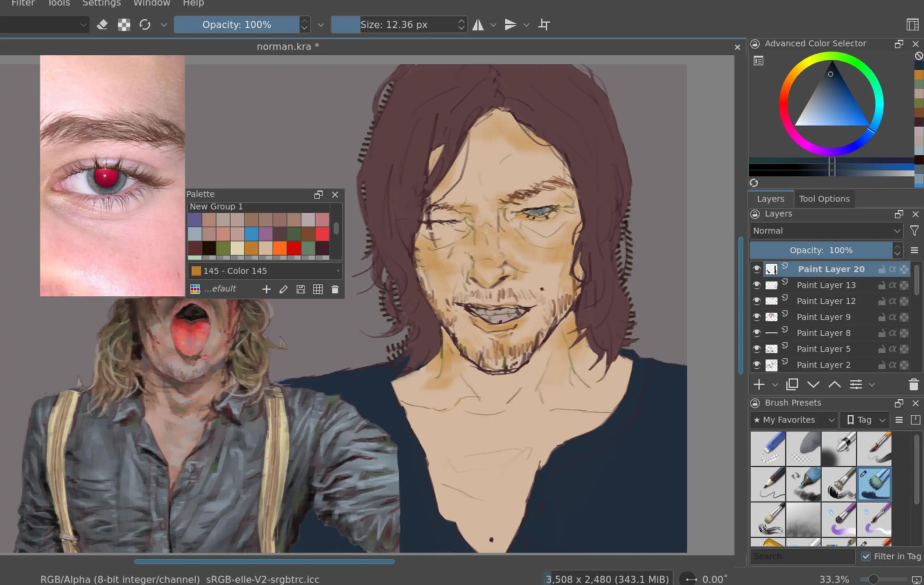
Task: Click the image dimensions 3,508 x 2,480 status button
Action: 607,579
